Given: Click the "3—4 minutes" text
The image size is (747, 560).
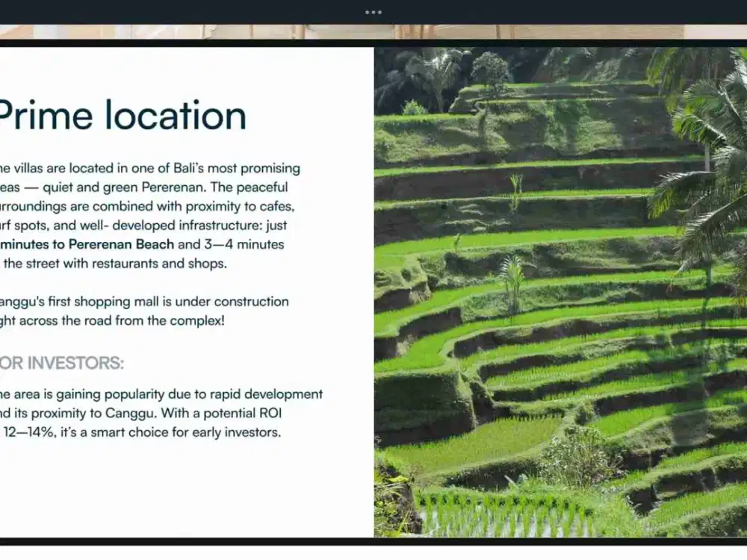Looking at the screenshot, I should (244, 244).
